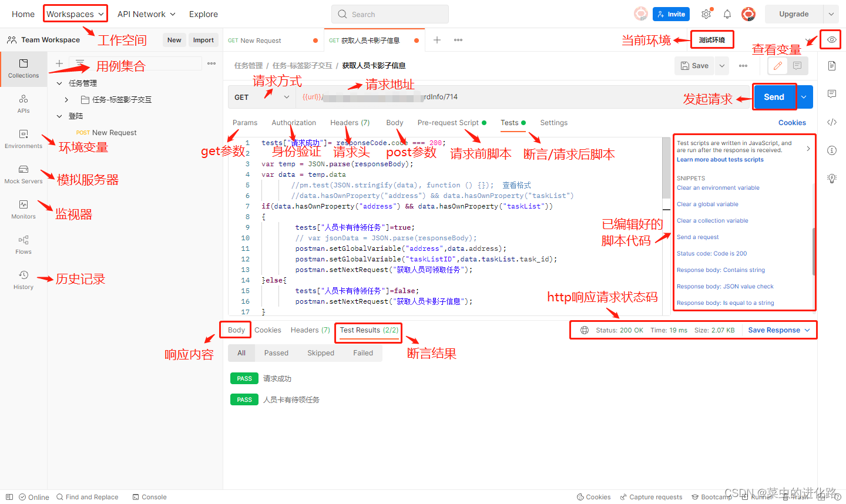The image size is (846, 504).
Task: Click the Search field at the top
Action: click(390, 14)
